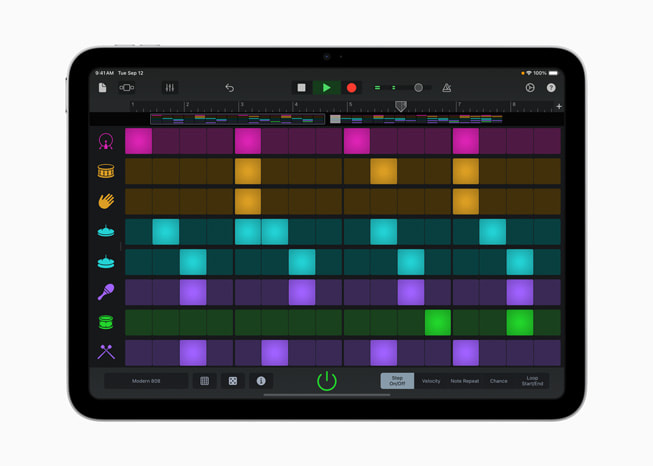Switch to the Velocity edit mode
Viewport: 653px width, 466px height.
click(431, 381)
